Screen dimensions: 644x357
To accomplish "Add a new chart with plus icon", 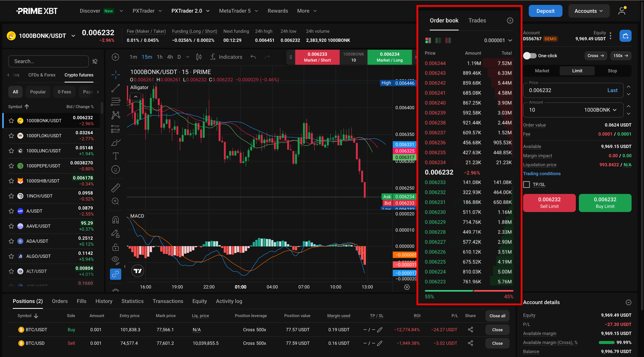I will point(115,57).
